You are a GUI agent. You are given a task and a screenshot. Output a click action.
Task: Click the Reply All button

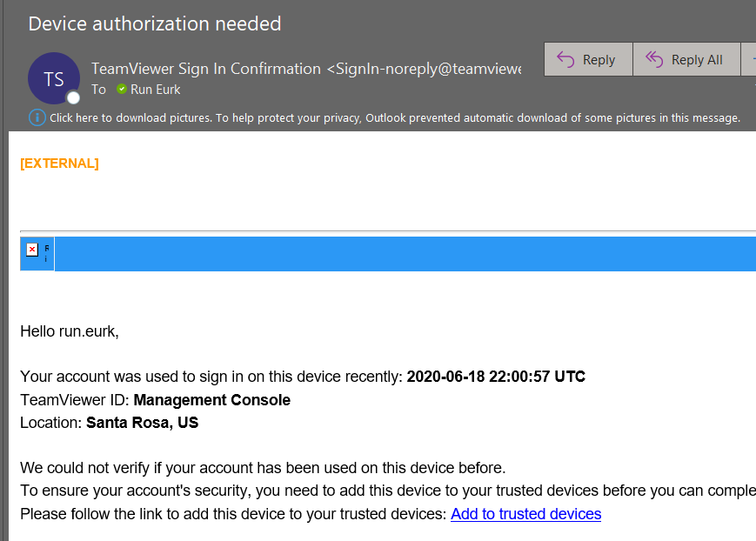point(686,59)
